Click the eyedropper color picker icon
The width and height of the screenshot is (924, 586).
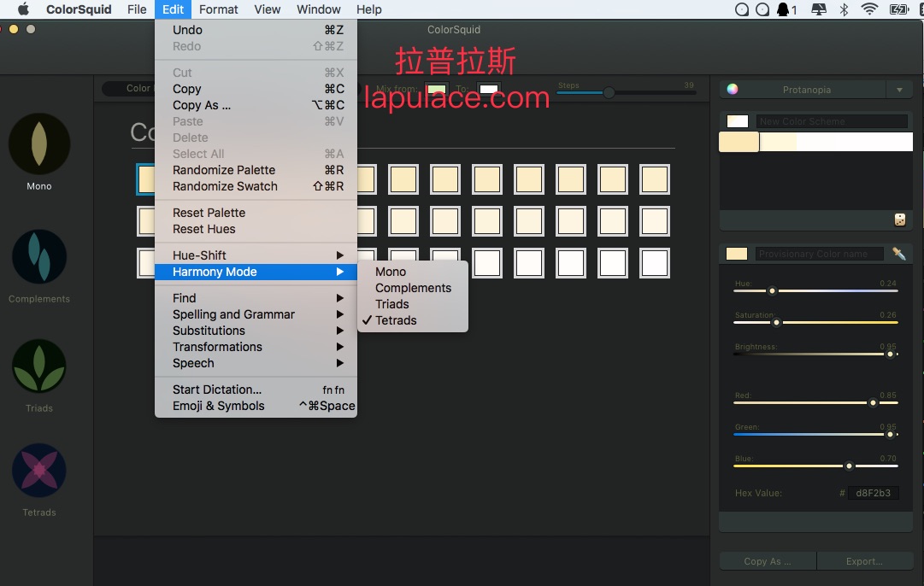click(x=898, y=253)
